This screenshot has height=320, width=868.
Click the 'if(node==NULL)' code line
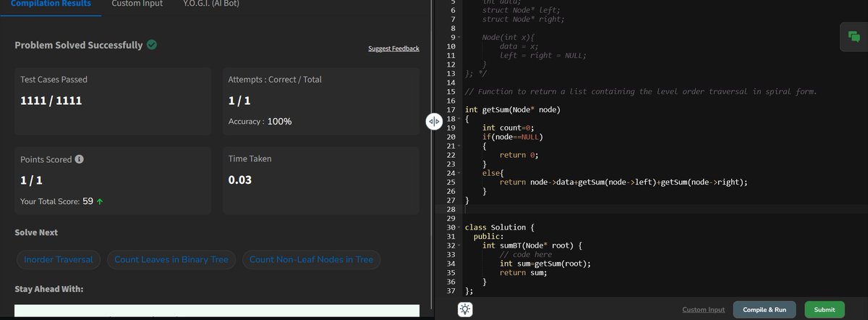click(x=513, y=137)
